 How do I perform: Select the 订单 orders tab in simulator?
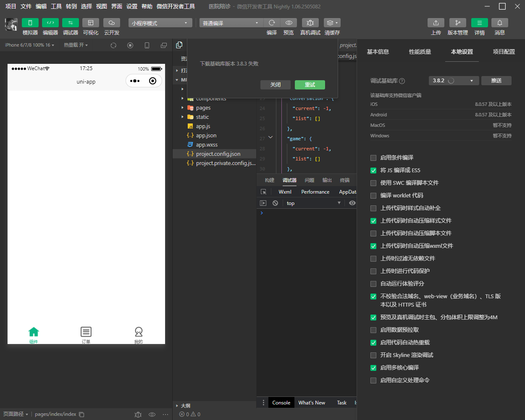(86, 335)
